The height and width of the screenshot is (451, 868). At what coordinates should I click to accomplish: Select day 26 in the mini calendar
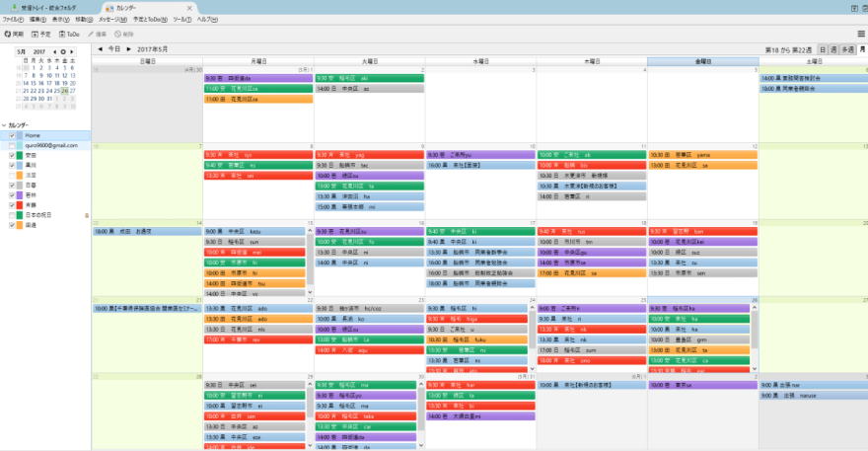(64, 91)
